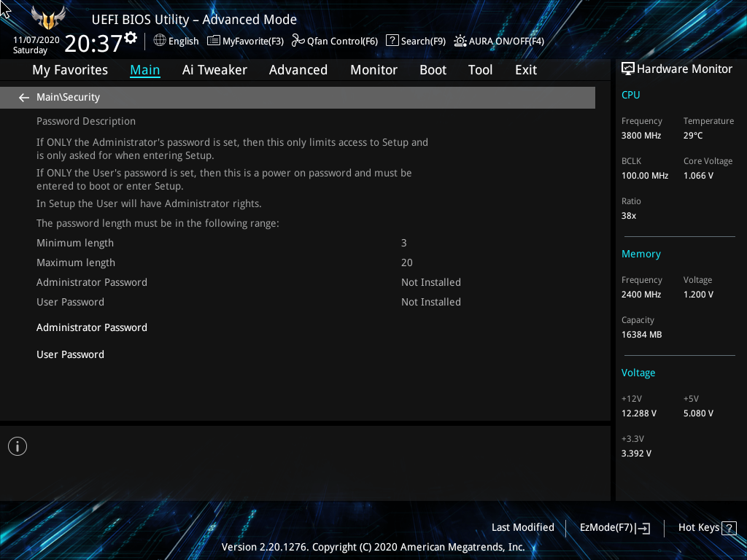Image resolution: width=747 pixels, height=560 pixels.
Task: Click the info circle icon
Action: click(x=18, y=446)
